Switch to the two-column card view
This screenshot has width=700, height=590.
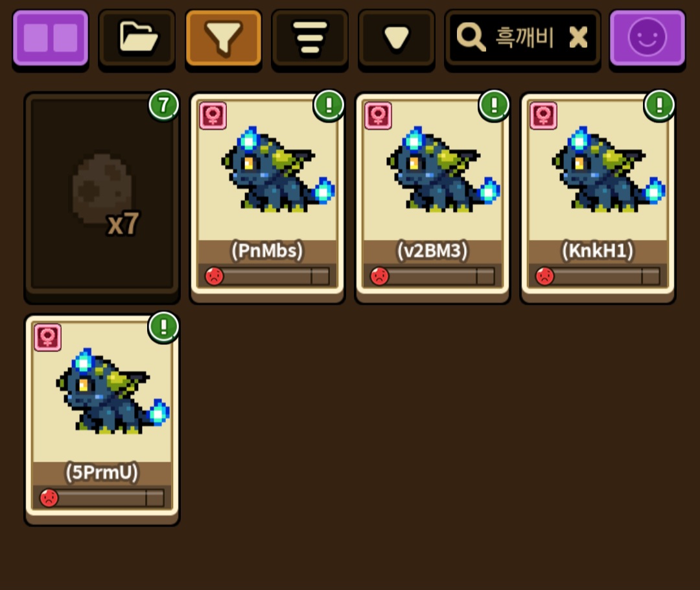51,39
